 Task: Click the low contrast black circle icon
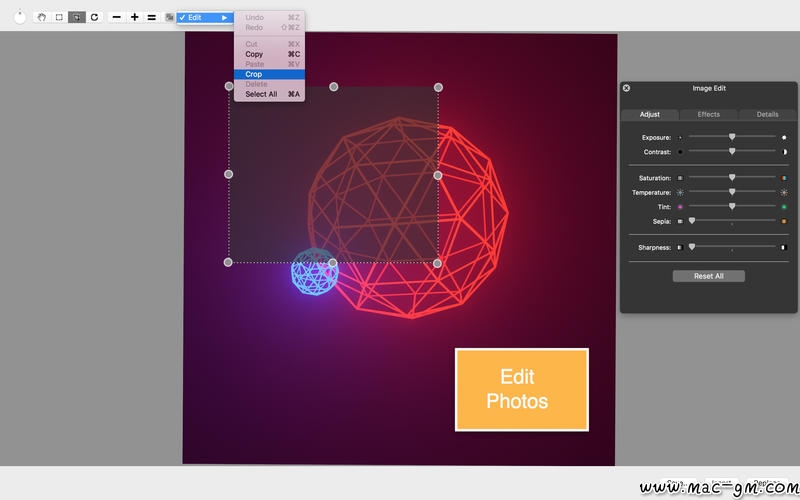680,152
